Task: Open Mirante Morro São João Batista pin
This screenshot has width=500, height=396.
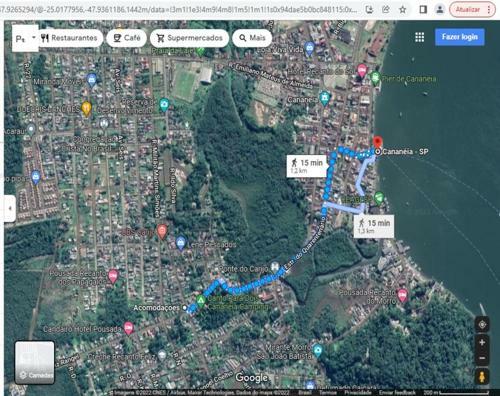Action: pyautogui.click(x=318, y=351)
